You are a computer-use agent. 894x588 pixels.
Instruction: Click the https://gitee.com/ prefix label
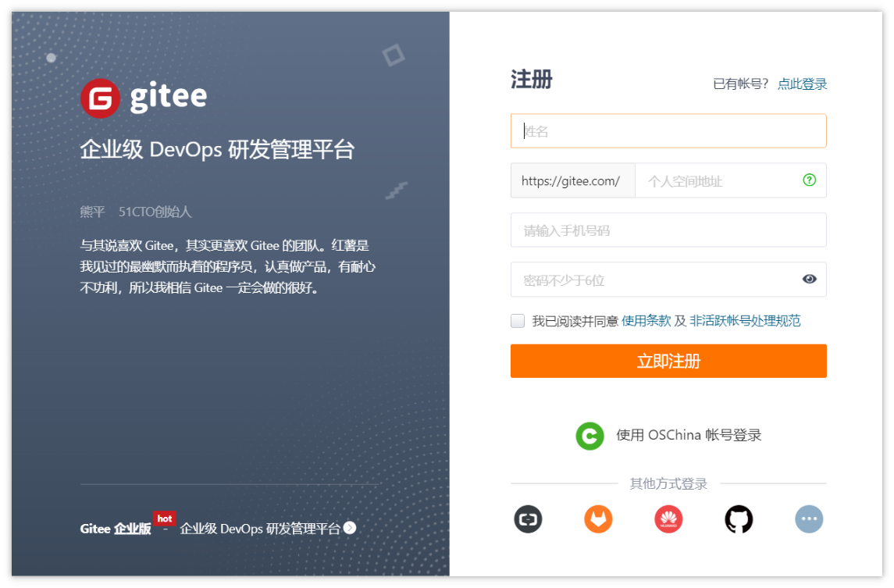(x=572, y=181)
